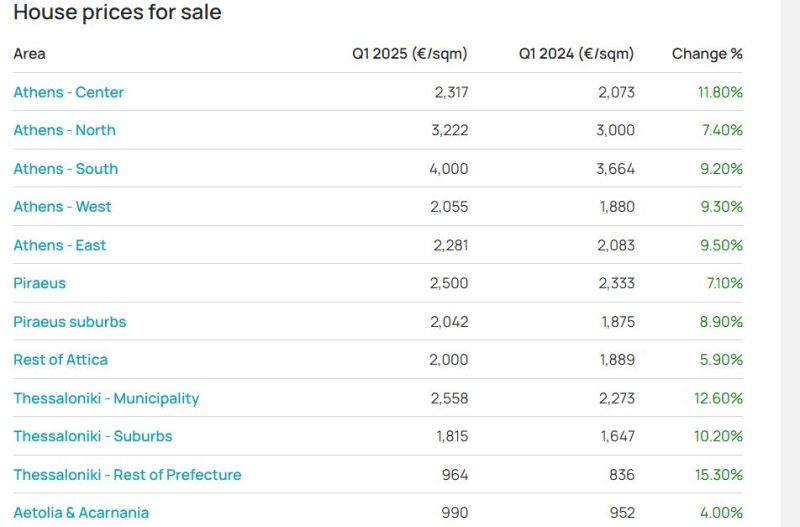Open Athens - South price details
The width and height of the screenshot is (800, 527).
(x=65, y=169)
